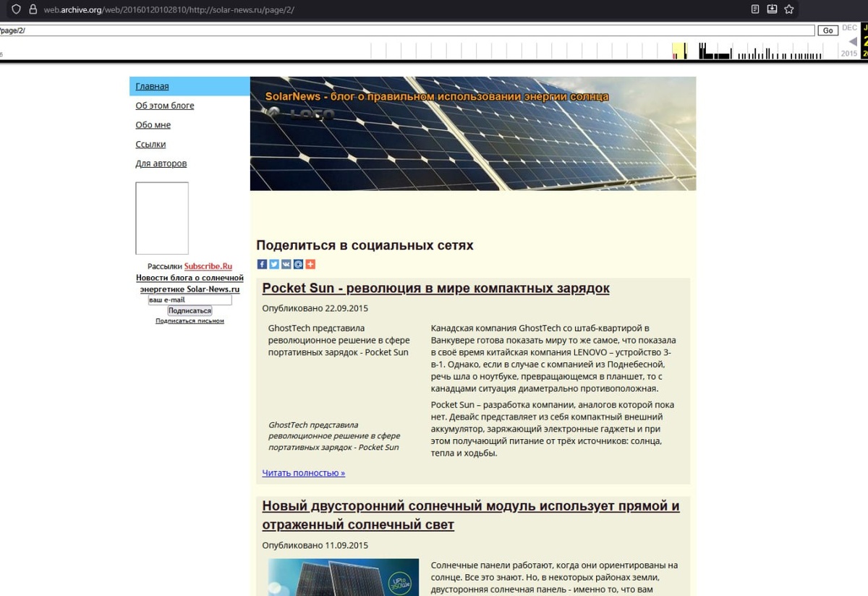
Task: Open the Для авторов menu item
Action: click(161, 163)
